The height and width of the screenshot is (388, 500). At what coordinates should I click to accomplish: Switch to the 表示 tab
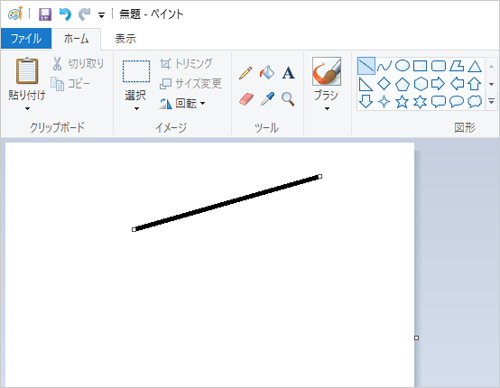125,39
